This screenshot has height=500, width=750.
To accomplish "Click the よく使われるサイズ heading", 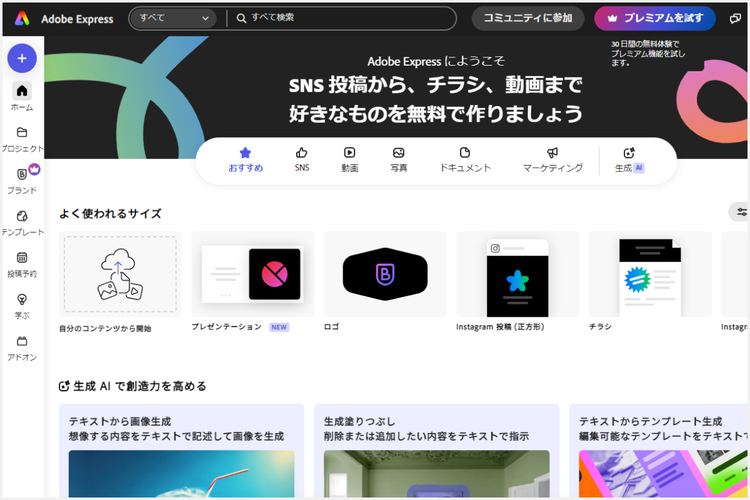I will point(110,213).
